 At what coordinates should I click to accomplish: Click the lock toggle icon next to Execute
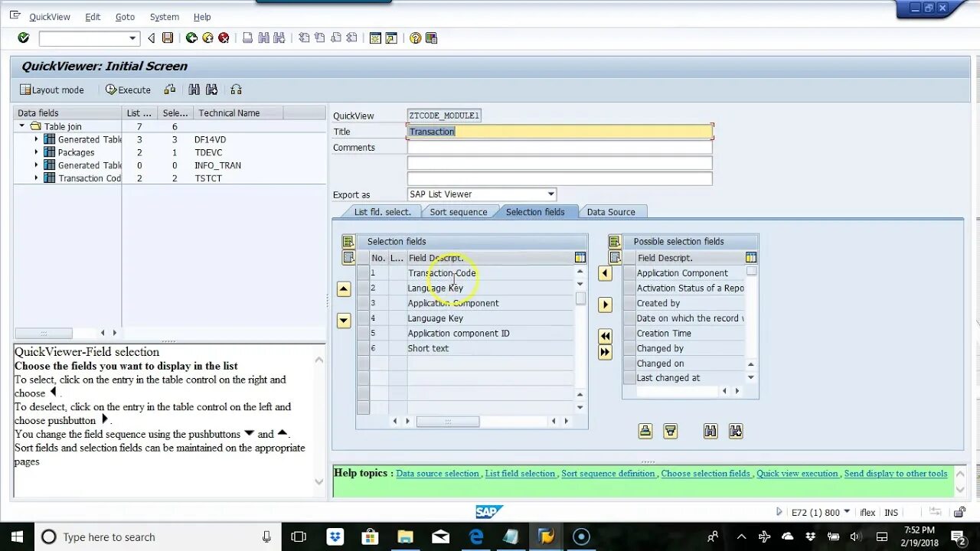170,90
